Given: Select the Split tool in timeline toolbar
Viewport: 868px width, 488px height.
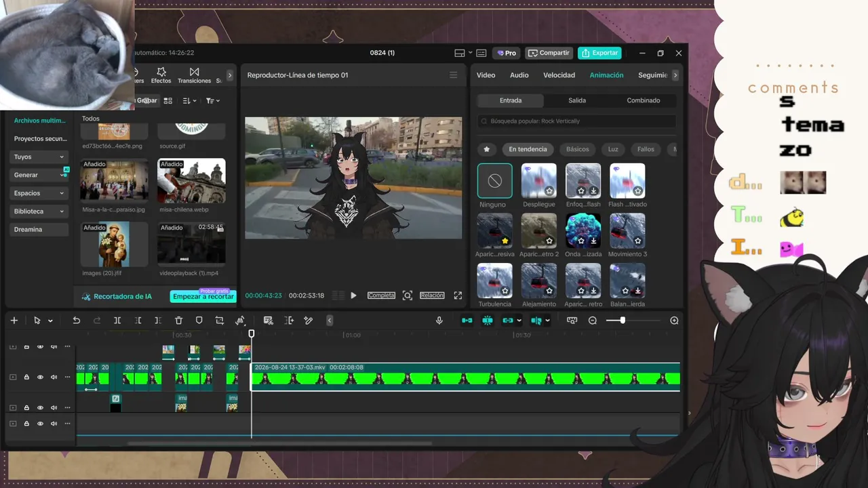Looking at the screenshot, I should pos(117,321).
